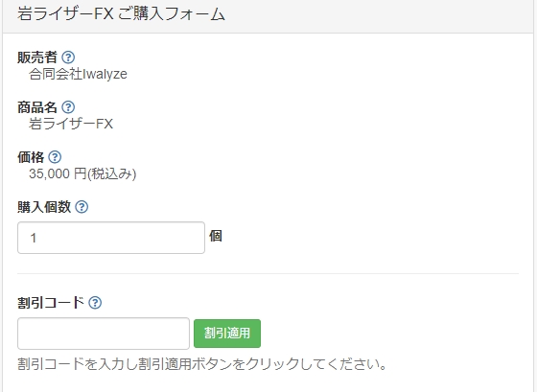This screenshot has width=537, height=392.
Task: Click the divider line above 割引コード
Action: tap(268, 273)
